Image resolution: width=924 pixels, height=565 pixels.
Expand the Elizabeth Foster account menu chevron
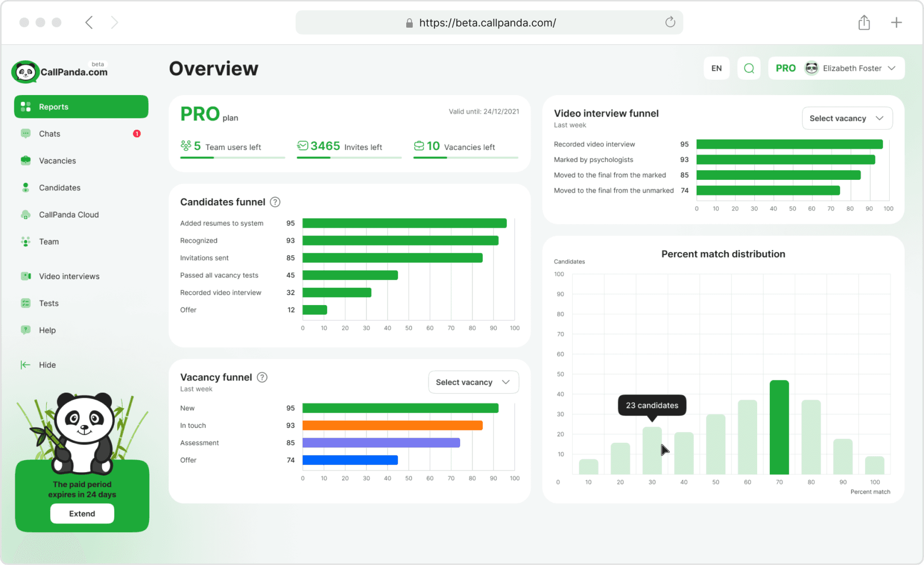coord(892,68)
